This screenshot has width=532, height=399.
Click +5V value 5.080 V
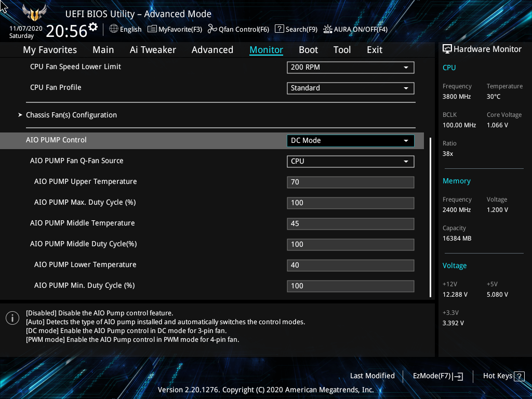coord(497,295)
